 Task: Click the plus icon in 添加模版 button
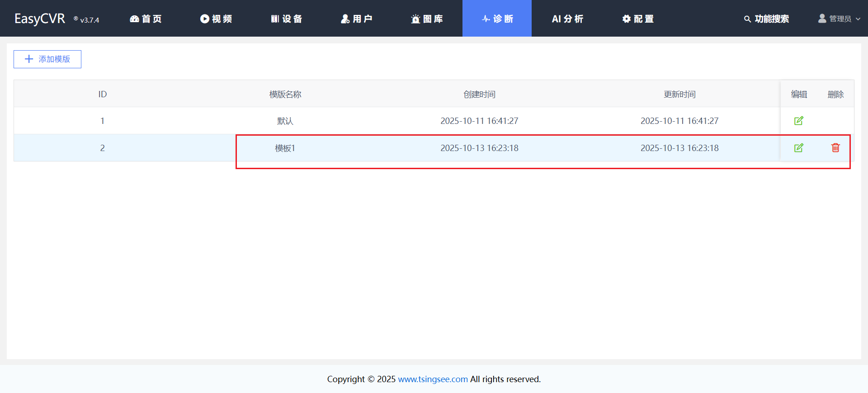(29, 59)
